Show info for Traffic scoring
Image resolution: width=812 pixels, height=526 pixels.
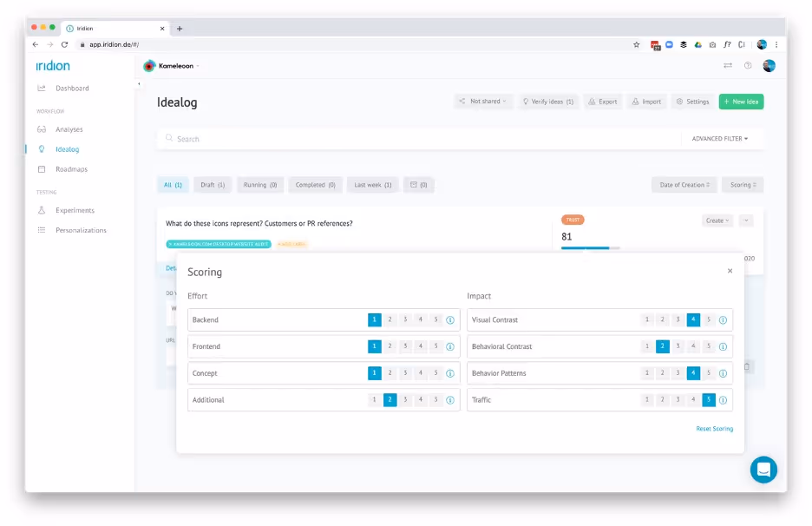point(723,400)
